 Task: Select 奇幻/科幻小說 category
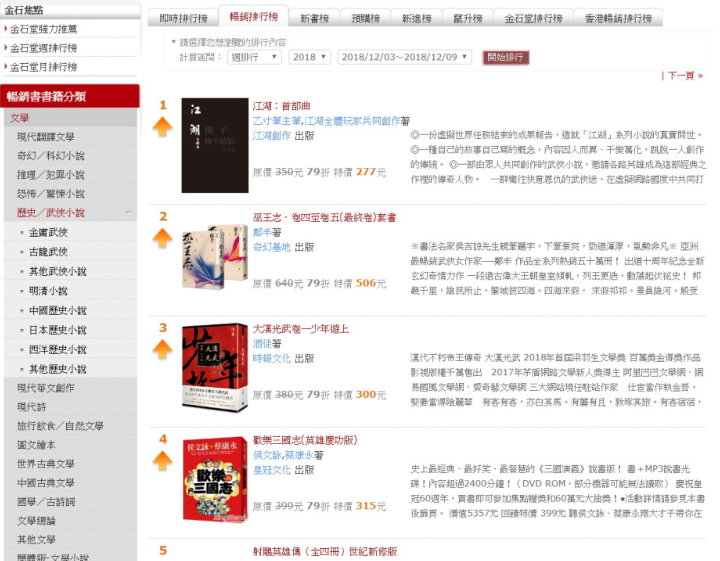point(51,156)
